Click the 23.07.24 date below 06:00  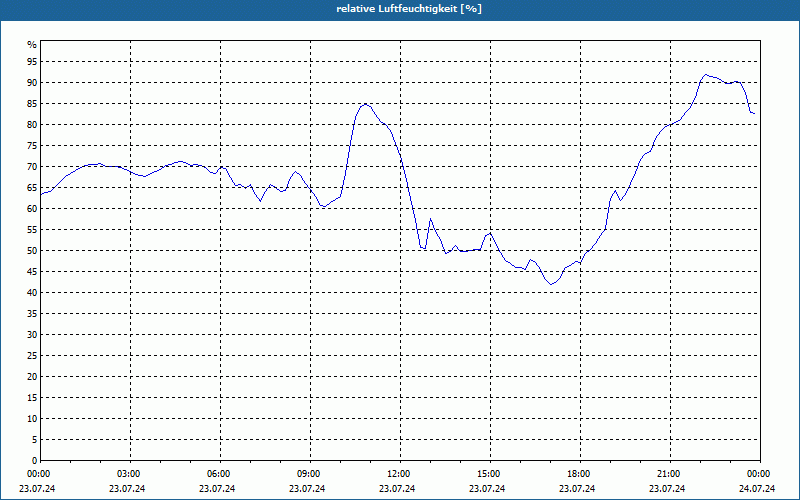(217, 489)
